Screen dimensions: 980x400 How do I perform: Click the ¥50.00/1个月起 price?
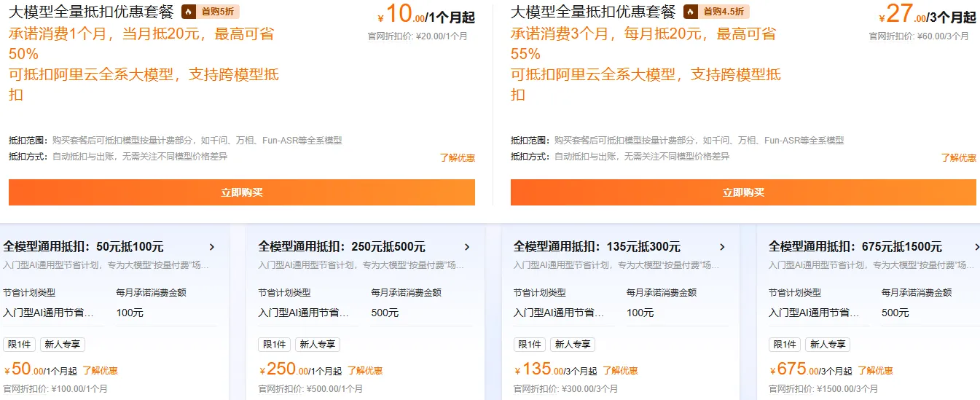pyautogui.click(x=41, y=369)
